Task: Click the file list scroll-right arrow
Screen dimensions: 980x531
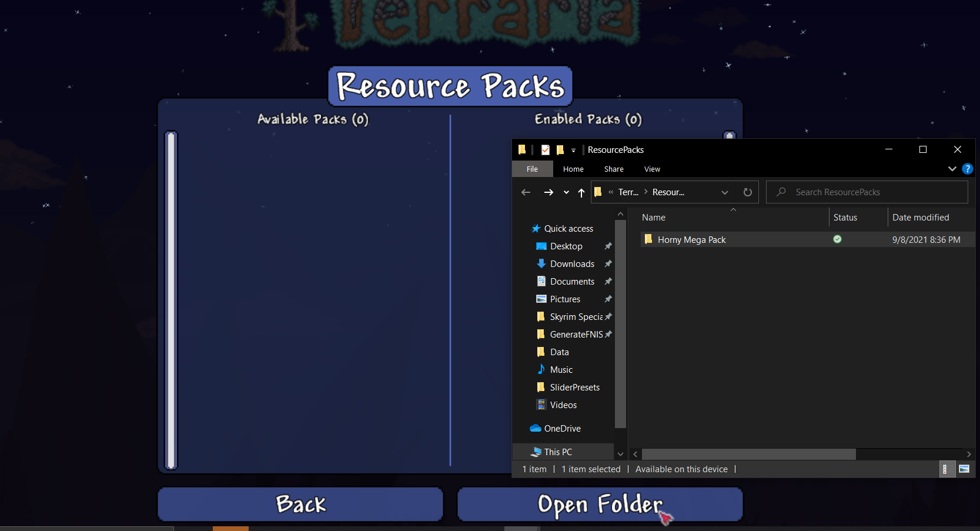Action: (969, 454)
